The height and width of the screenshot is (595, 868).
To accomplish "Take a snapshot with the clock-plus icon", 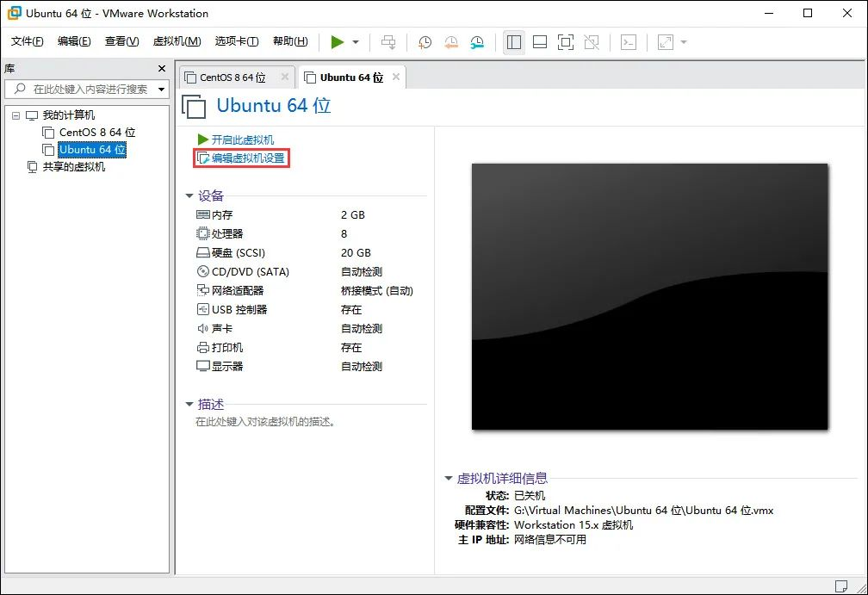I will tap(425, 42).
